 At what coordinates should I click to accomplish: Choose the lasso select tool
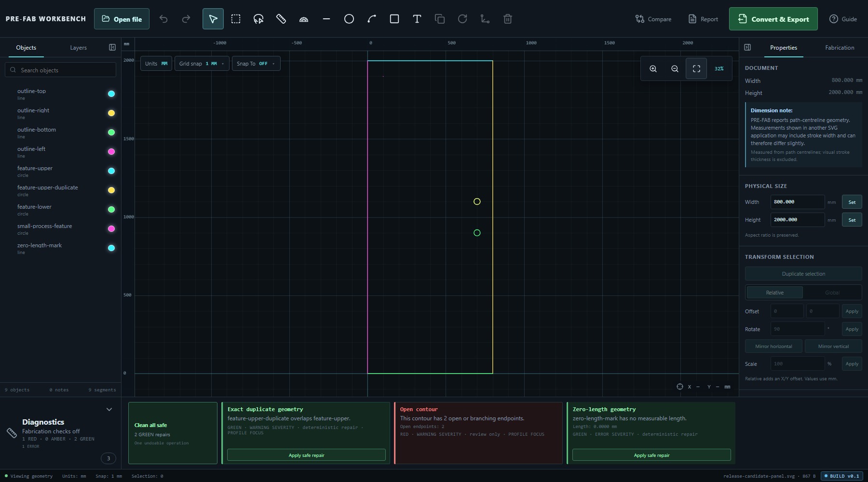click(258, 19)
